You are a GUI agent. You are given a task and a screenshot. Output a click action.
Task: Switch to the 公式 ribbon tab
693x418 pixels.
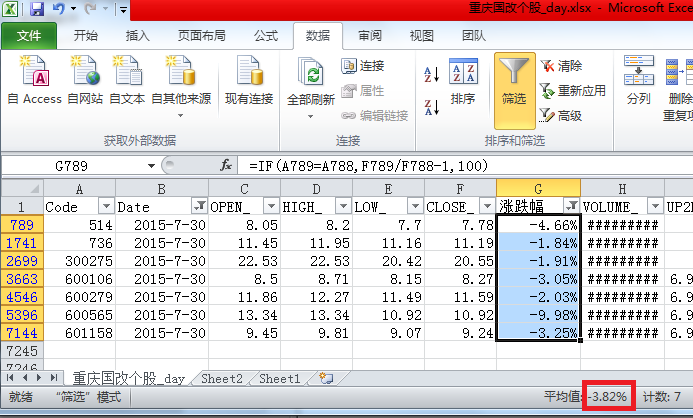tap(266, 35)
